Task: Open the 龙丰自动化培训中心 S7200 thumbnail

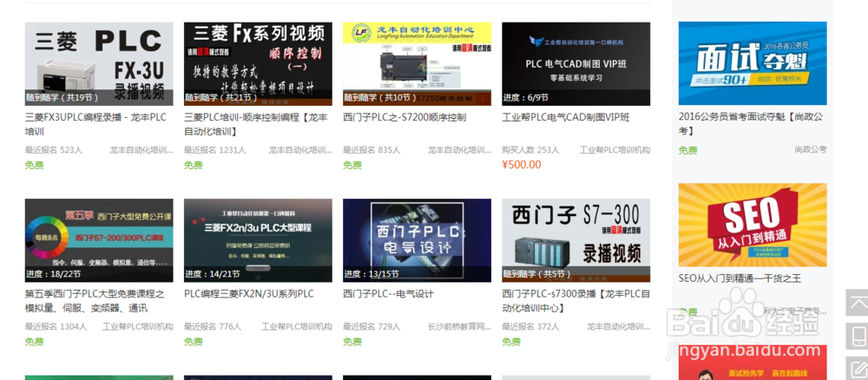Action: (x=417, y=63)
